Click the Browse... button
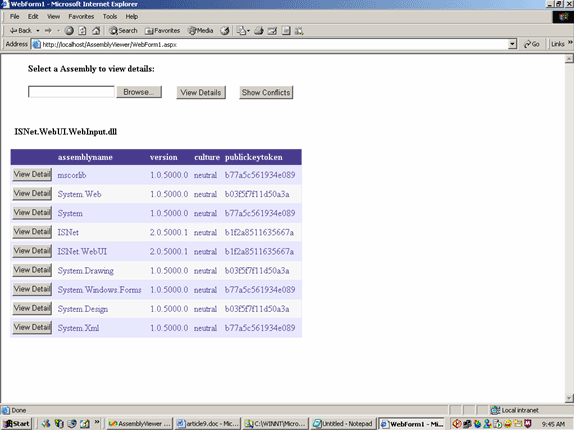This screenshot has width=574, height=430. pyautogui.click(x=139, y=92)
